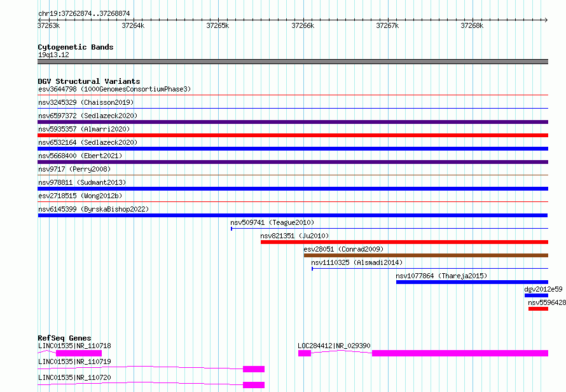
Task: Select the brown bar under esv28051
Action: 426,255
